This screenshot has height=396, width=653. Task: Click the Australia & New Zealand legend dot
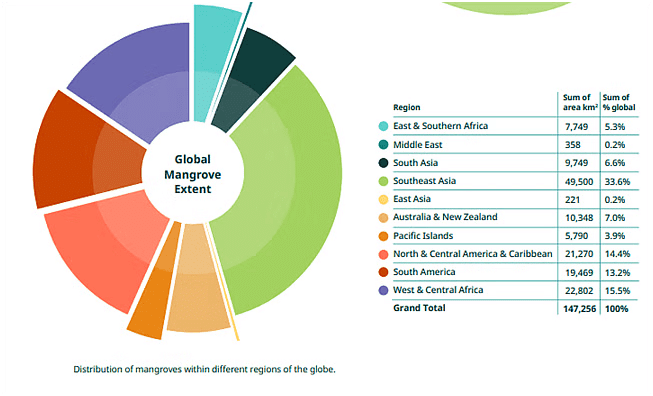[x=383, y=217]
